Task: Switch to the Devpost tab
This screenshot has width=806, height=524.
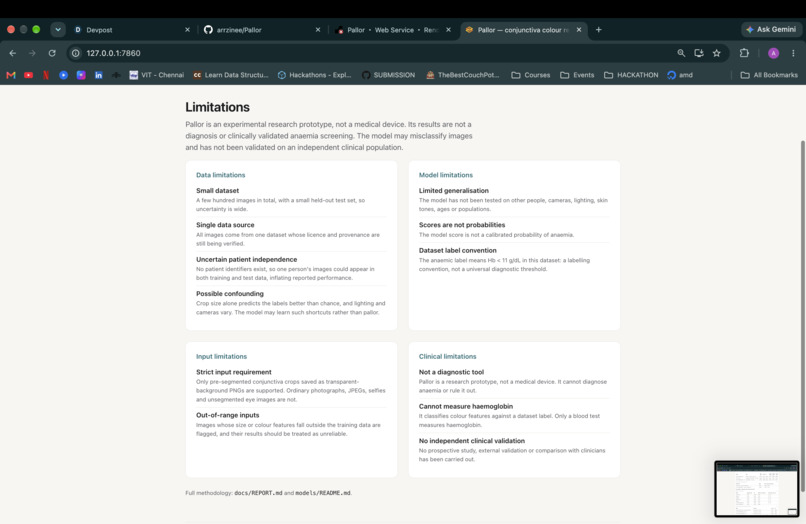Action: [x=131, y=30]
